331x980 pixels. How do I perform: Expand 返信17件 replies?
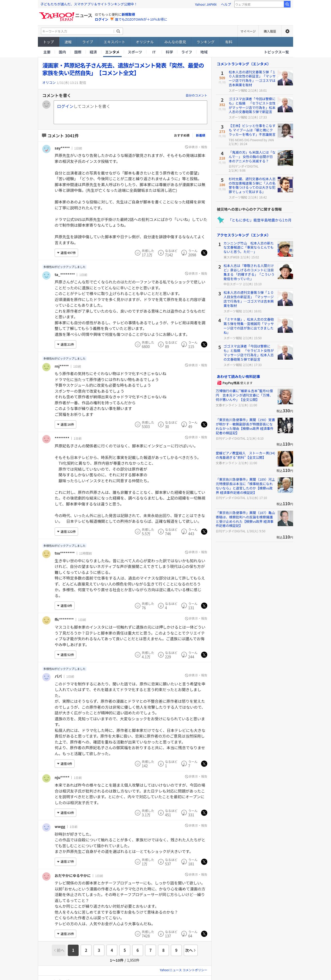click(x=65, y=862)
